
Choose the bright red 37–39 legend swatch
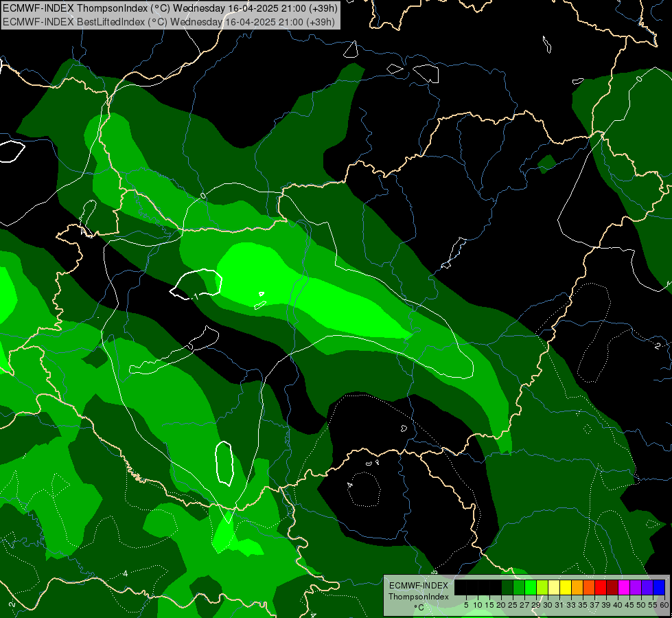(x=601, y=587)
